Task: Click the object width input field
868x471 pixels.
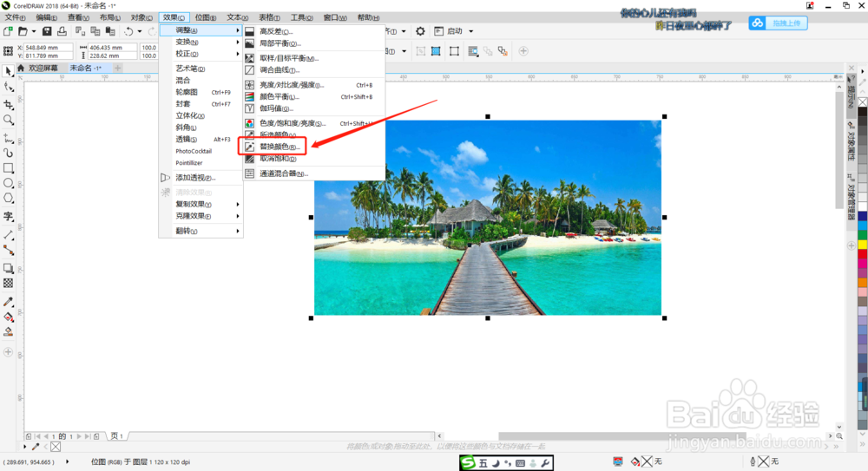Action: 112,48
